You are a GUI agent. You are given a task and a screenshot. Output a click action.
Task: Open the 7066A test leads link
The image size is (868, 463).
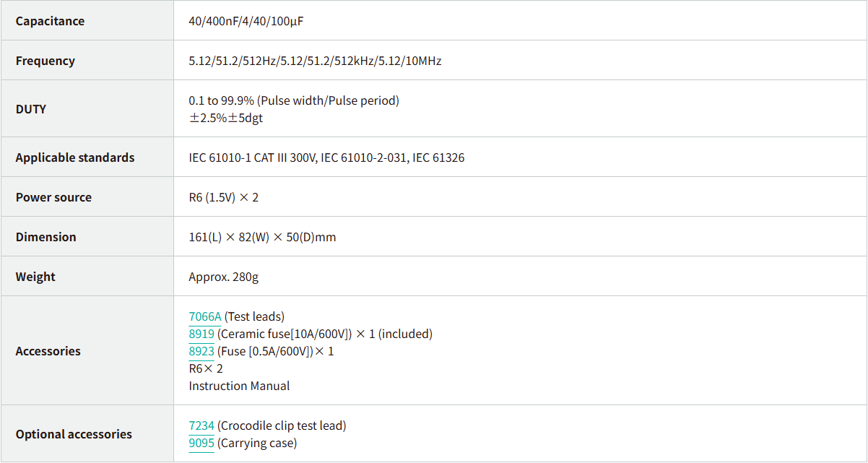pyautogui.click(x=204, y=316)
